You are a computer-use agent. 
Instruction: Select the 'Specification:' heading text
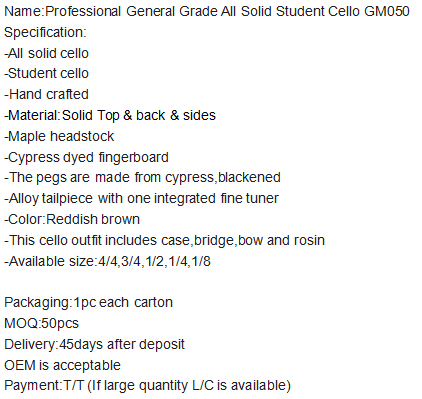pyautogui.click(x=45, y=32)
